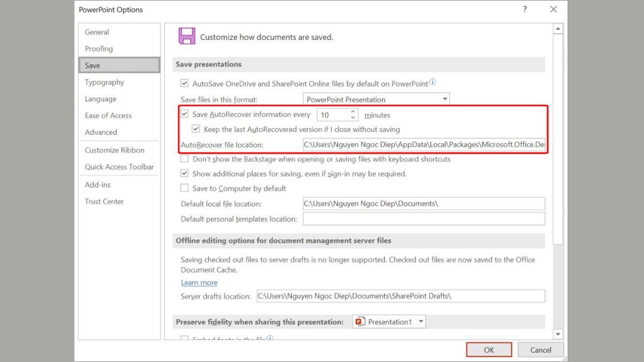Click the scrollbar up arrow in options pane

click(558, 28)
